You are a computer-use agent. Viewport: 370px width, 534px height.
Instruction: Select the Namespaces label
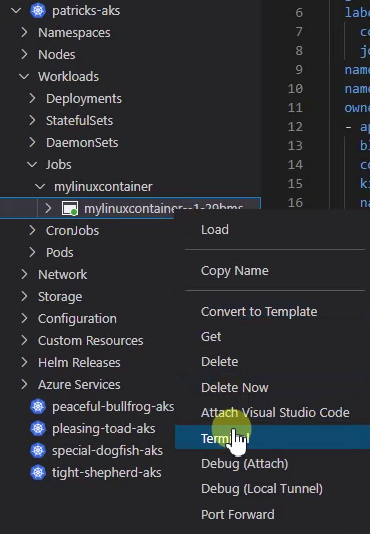tap(74, 33)
